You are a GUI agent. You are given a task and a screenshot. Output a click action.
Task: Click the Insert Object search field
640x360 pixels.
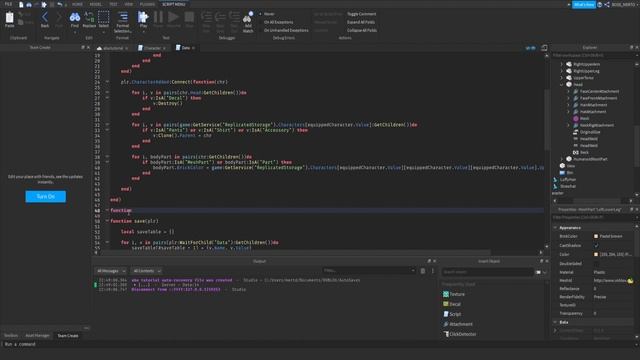(x=488, y=272)
